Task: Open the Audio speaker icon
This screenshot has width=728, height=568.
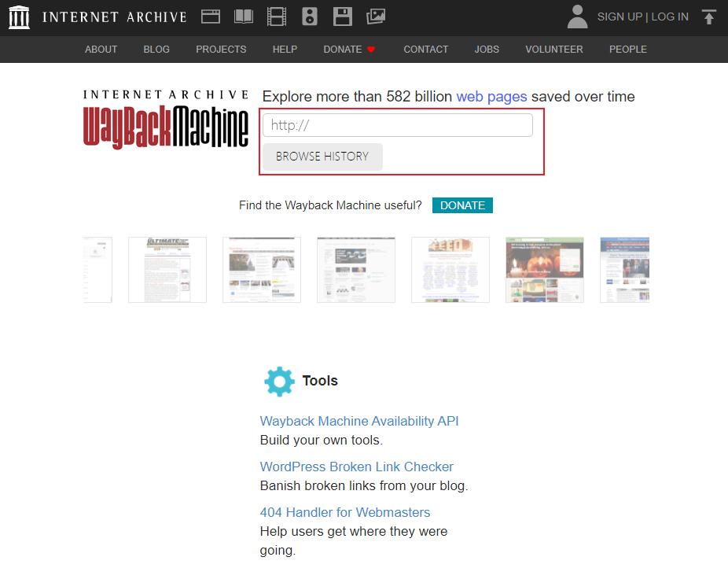Action: (310, 17)
